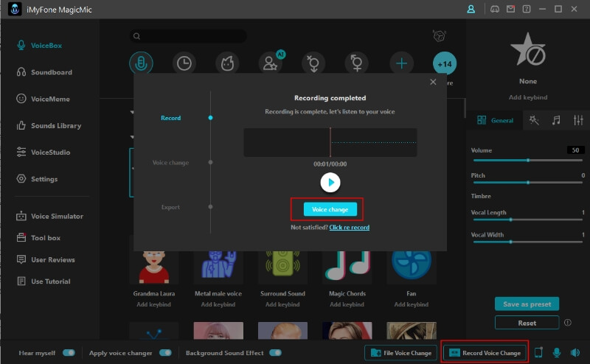Switch to the General tab
The image size is (590, 364).
click(495, 120)
